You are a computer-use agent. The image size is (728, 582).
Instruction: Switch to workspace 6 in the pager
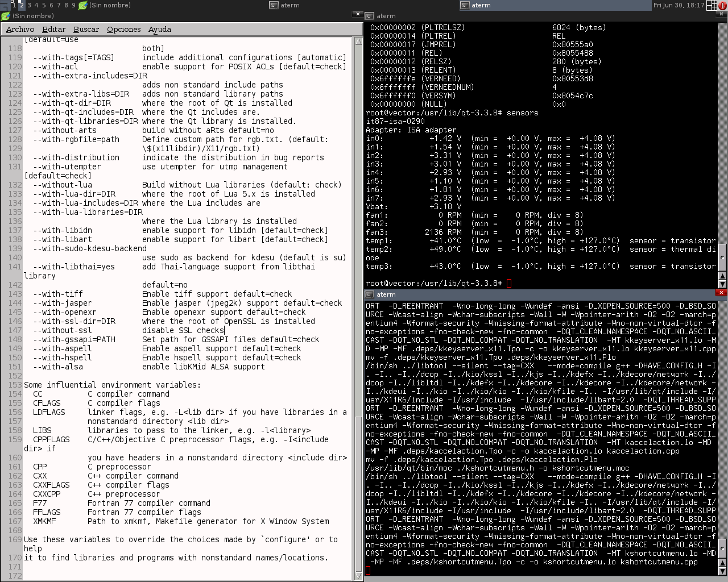pos(51,5)
